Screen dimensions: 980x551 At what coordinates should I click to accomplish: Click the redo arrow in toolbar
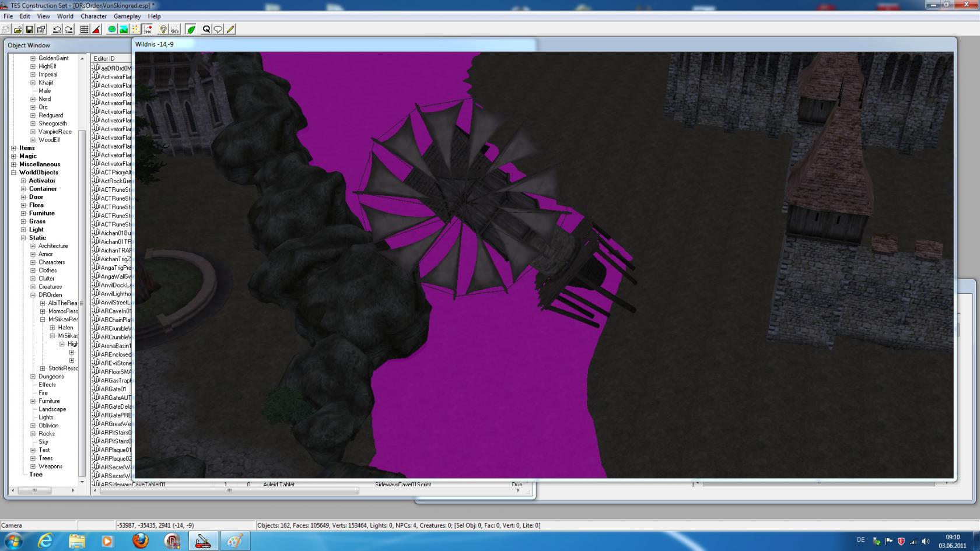pyautogui.click(x=68, y=29)
